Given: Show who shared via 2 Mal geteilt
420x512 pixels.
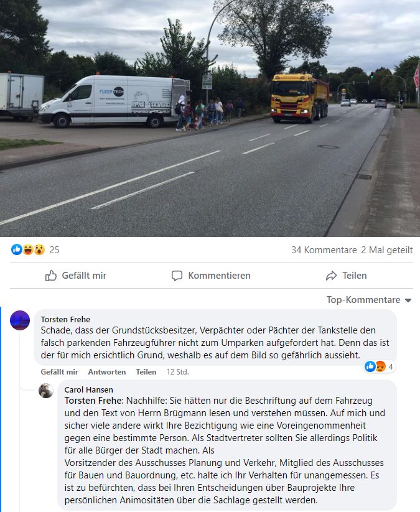Looking at the screenshot, I should [x=387, y=250].
